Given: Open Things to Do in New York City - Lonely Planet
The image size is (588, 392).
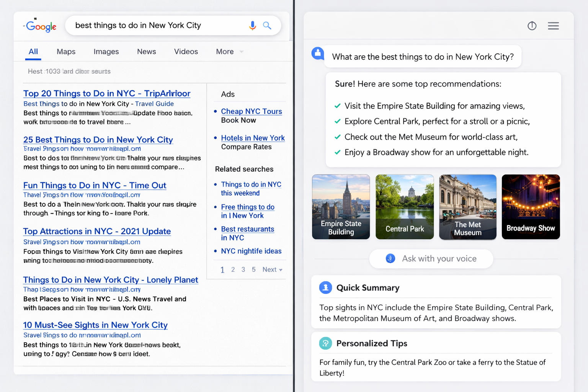Looking at the screenshot, I should 111,280.
